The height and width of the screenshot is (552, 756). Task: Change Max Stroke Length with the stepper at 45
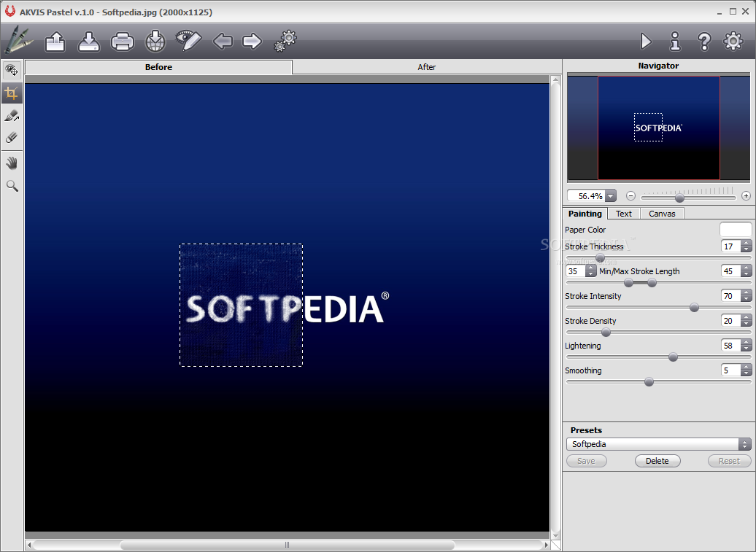[747, 271]
